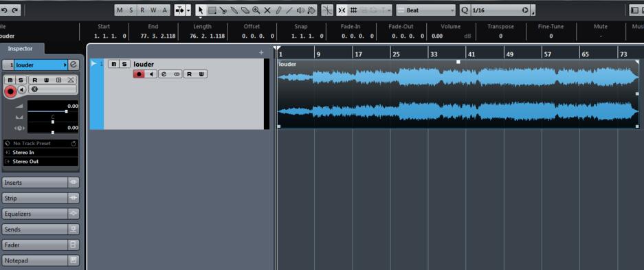Screen dimensions: 644x270
Task: Toggle the global A state button
Action: pos(164,10)
